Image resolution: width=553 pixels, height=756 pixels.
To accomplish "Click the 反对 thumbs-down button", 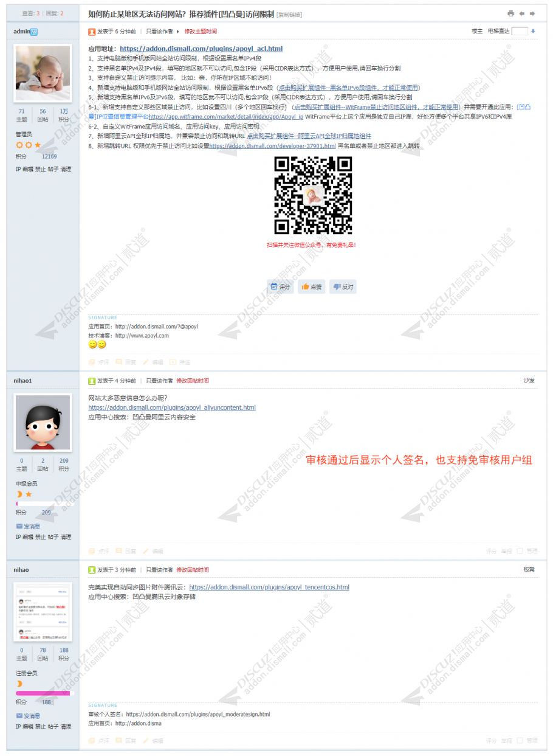I will 343,286.
